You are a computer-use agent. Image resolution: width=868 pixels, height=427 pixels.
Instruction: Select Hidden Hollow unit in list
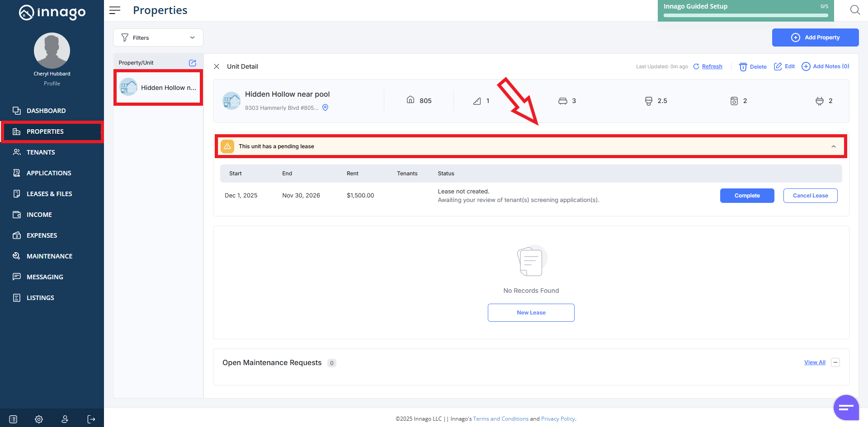158,88
